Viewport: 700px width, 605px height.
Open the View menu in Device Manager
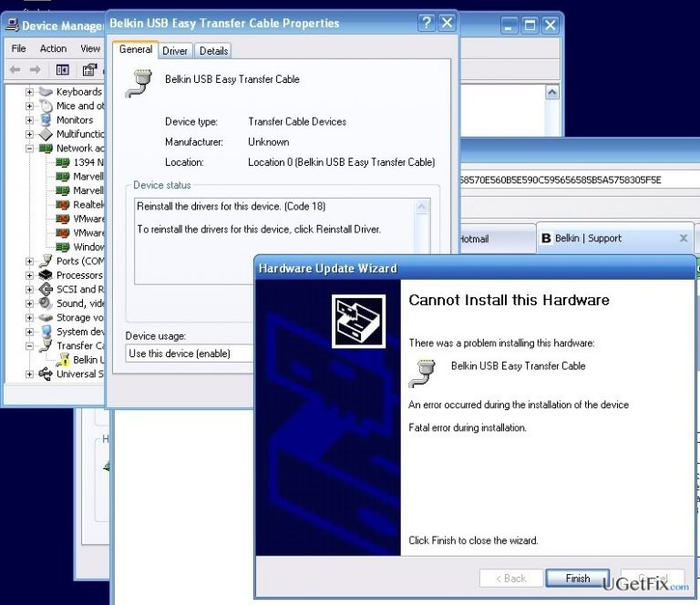pos(90,48)
